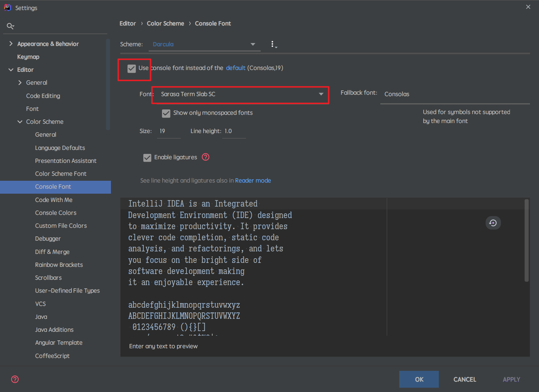
Task: Open the scheme actions three-dot menu
Action: (x=273, y=44)
